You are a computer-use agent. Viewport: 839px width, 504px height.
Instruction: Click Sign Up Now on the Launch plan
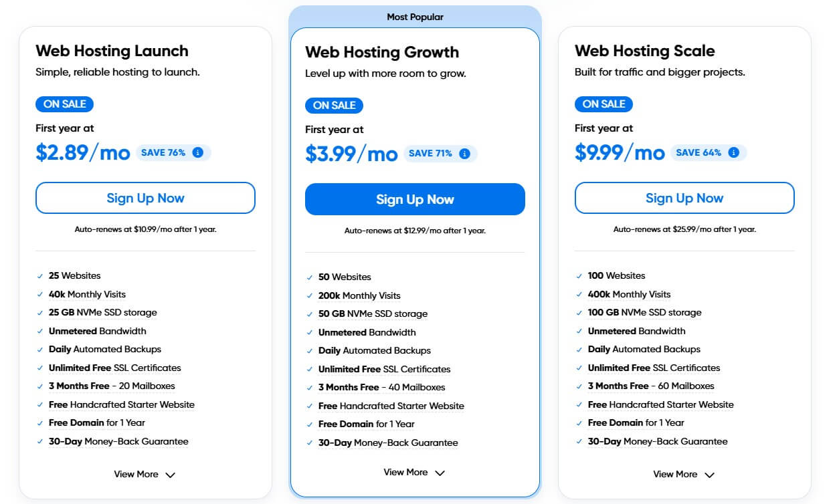145,197
